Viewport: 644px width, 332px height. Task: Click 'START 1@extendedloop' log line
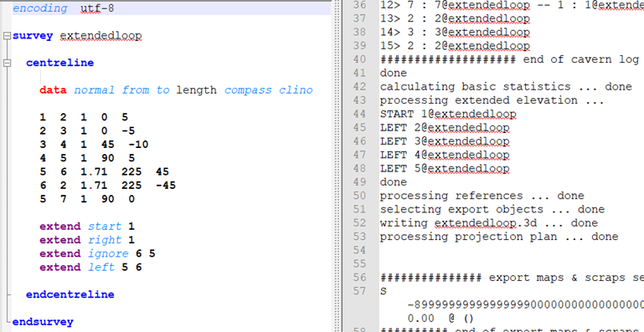[x=448, y=114]
